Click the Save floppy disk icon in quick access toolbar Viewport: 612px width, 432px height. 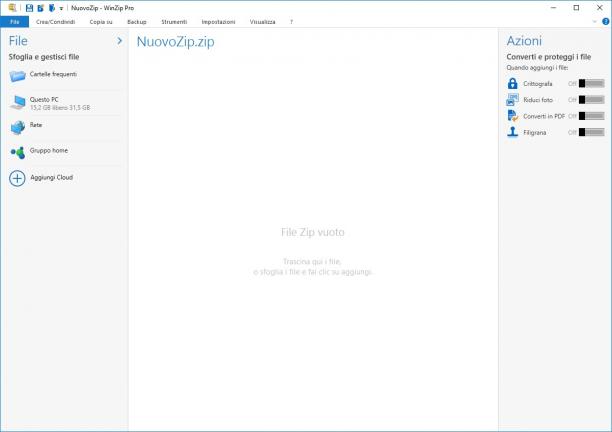(x=29, y=8)
